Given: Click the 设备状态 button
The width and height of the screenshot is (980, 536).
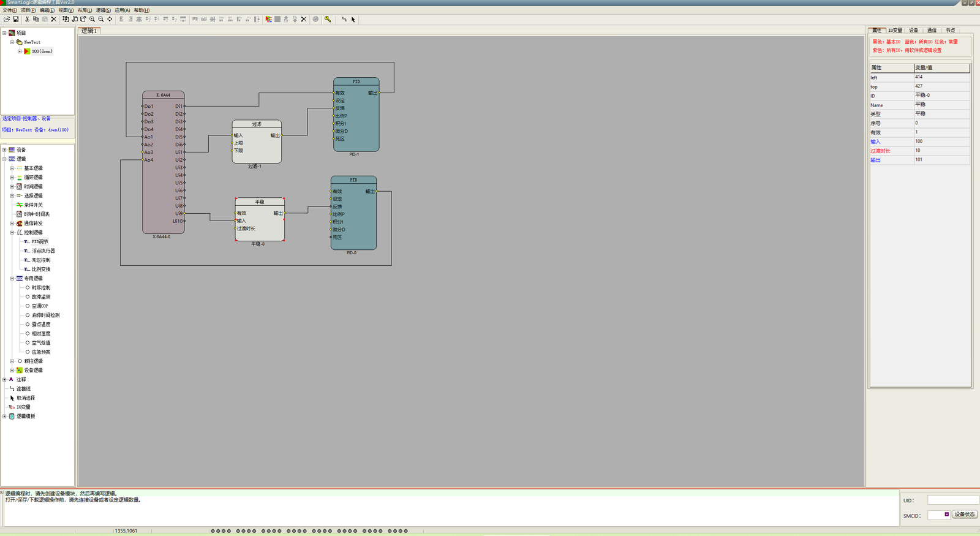Looking at the screenshot, I should click(x=965, y=515).
